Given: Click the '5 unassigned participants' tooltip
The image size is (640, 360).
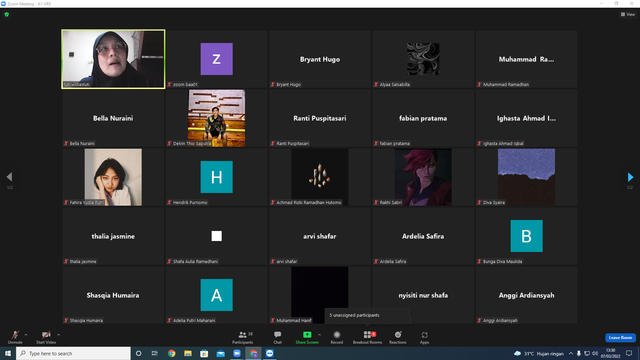Looking at the screenshot, I should [x=367, y=316].
